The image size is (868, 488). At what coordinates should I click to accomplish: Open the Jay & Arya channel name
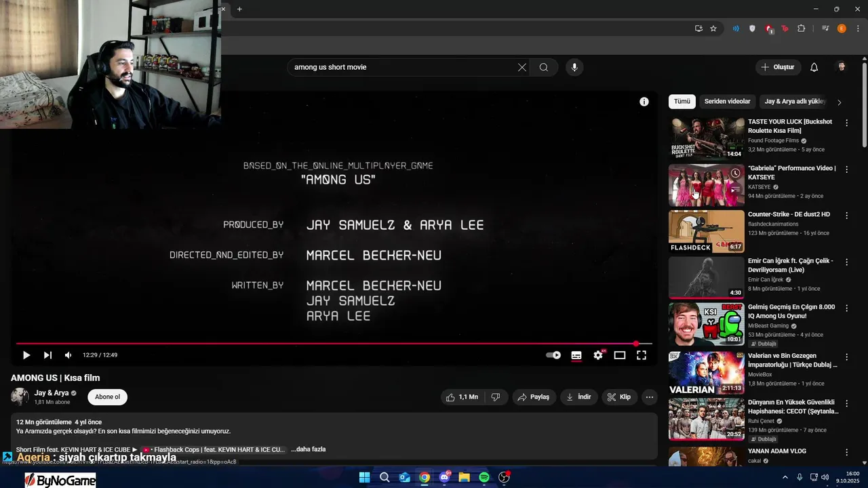point(52,393)
